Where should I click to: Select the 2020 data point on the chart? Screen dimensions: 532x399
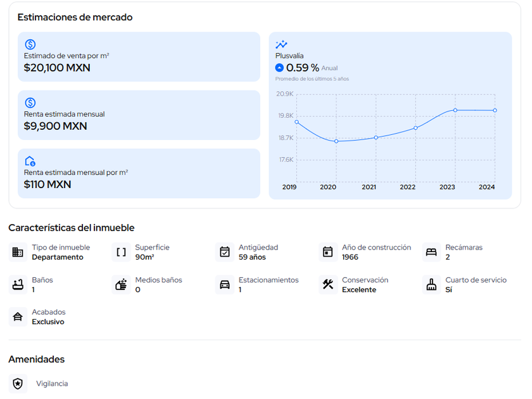(336, 141)
